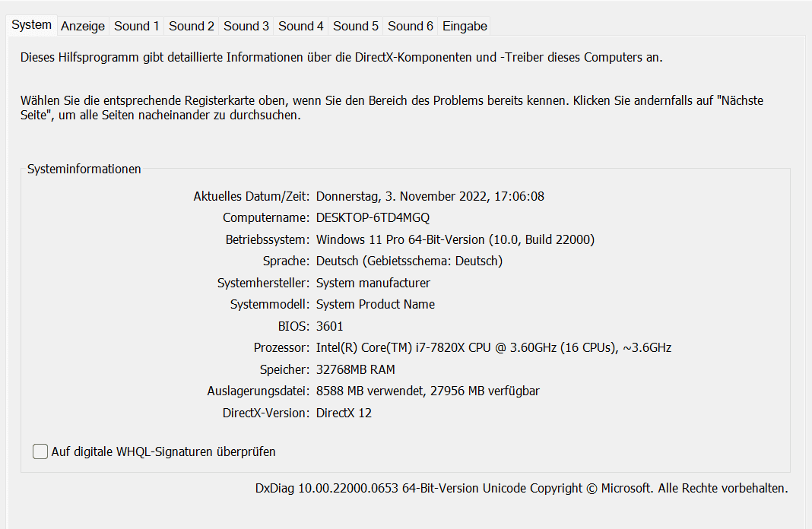Enable the WHQL-Signaturen überprüfen checkbox
Screen dimensions: 812x529
click(40, 451)
